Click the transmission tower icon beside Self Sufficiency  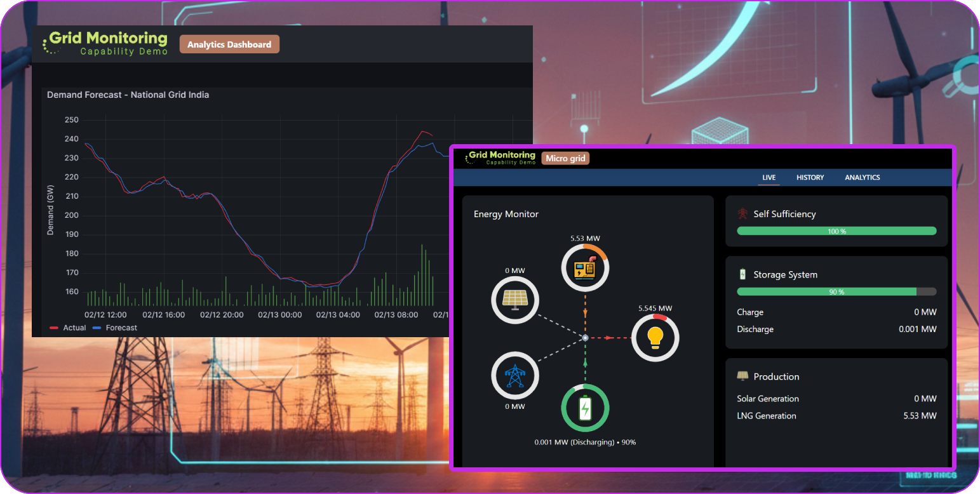point(741,214)
